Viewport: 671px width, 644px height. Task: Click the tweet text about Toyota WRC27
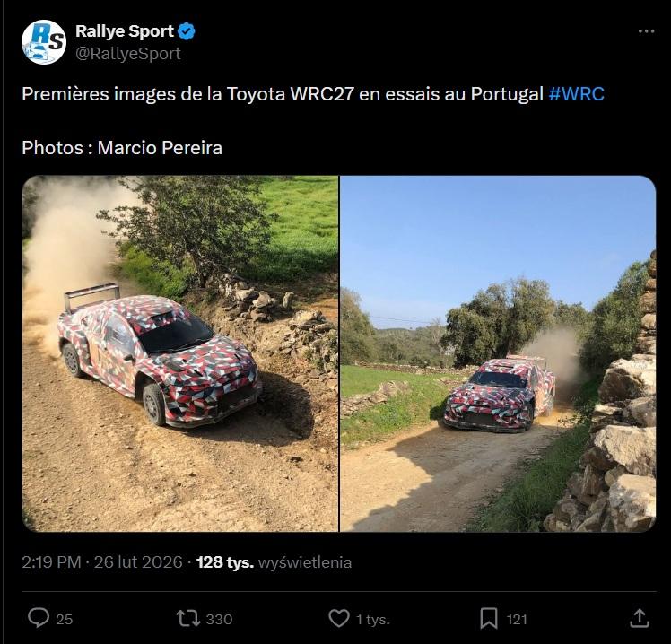pyautogui.click(x=283, y=95)
